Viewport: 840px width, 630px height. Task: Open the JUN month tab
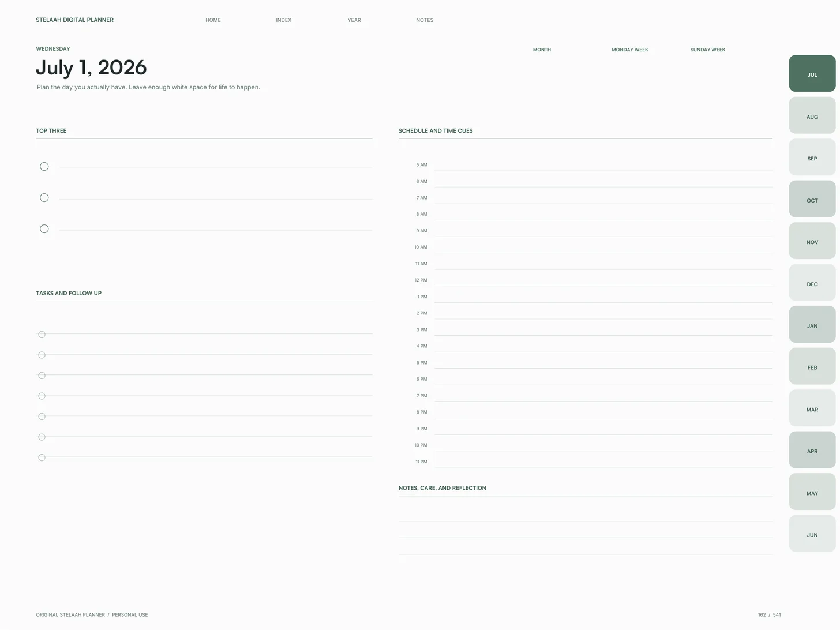coord(812,534)
